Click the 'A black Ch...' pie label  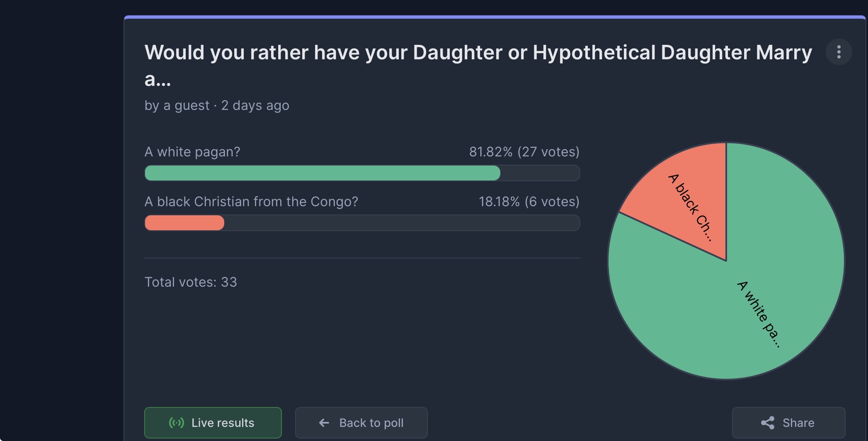(x=691, y=207)
